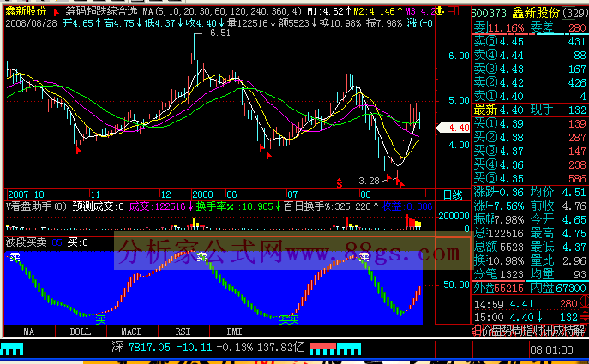This screenshot has width=589, height=364.
Task: Click the 08:01:00 clock in status bar
Action: [551, 350]
